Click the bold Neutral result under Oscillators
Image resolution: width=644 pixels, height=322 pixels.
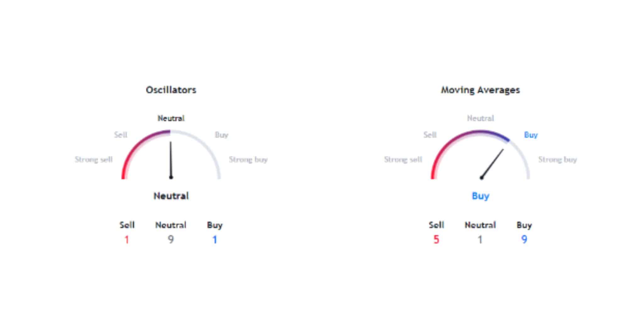171,196
